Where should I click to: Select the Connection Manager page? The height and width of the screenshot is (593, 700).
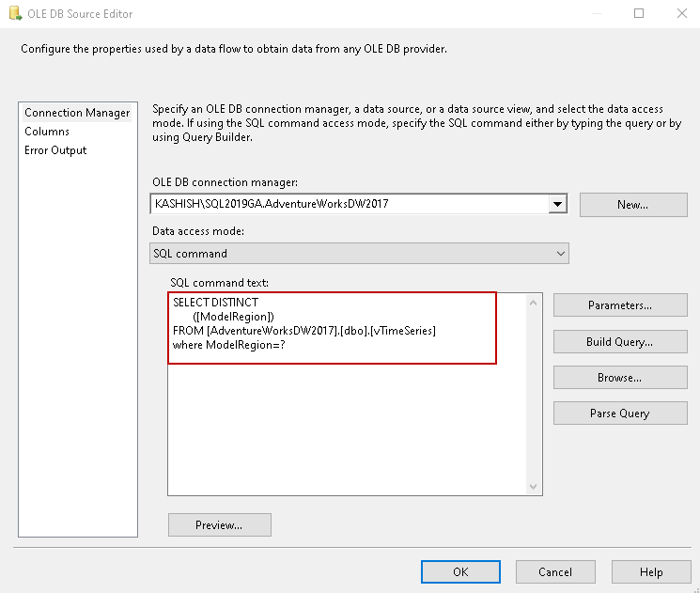point(77,113)
